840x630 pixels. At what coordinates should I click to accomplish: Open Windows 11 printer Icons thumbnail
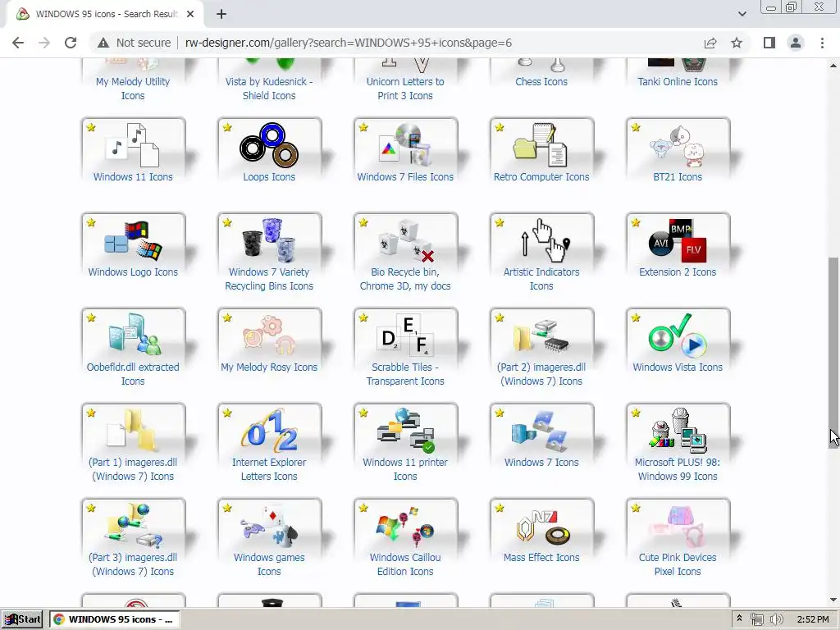point(405,430)
